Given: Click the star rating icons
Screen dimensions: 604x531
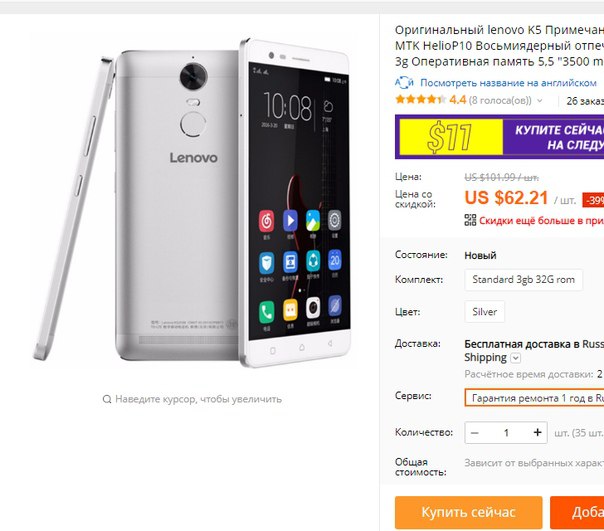Looking at the screenshot, I should pos(421,100).
